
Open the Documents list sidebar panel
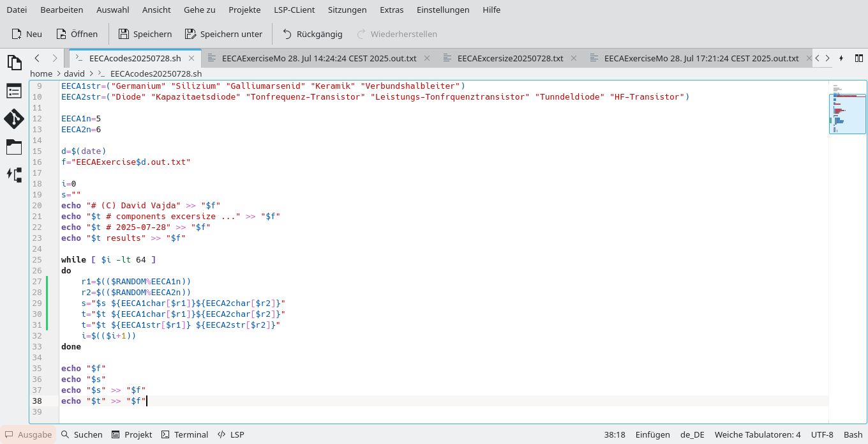point(14,62)
